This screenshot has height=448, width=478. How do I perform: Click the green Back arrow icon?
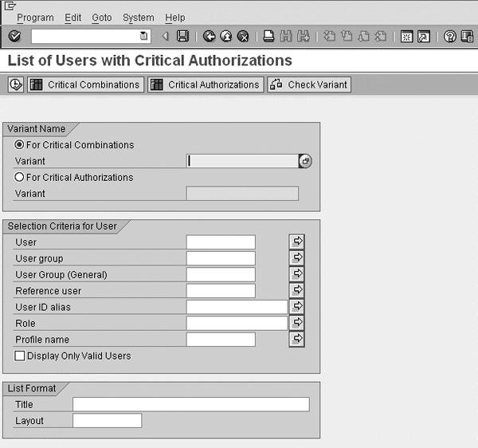209,36
